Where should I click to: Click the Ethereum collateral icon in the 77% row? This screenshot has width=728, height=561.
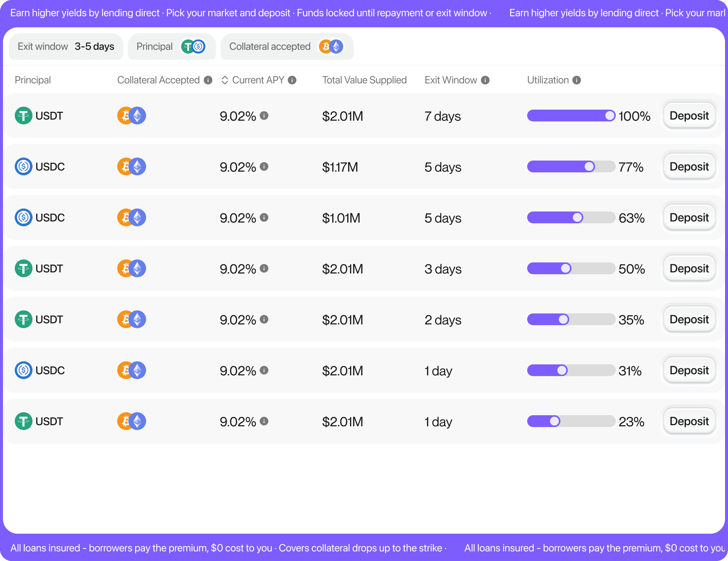[x=138, y=166]
